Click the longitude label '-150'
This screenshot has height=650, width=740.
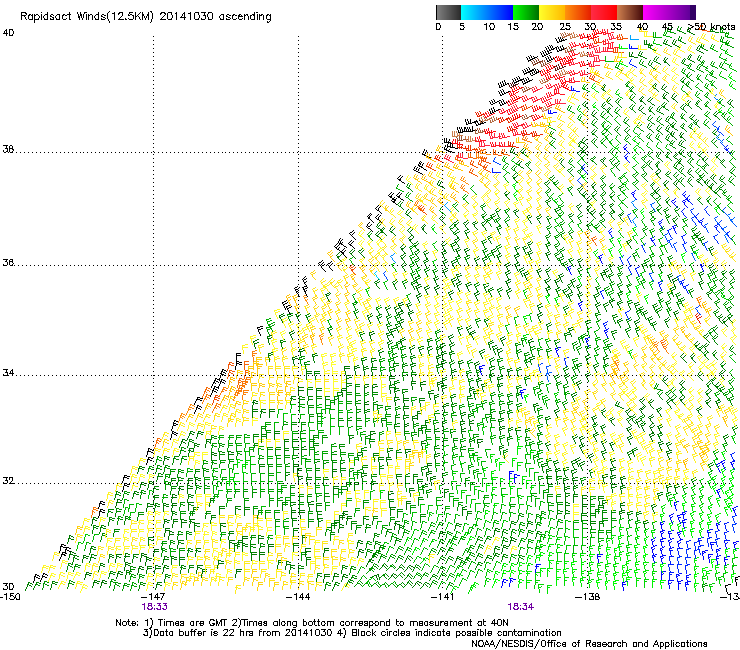[x=10, y=597]
